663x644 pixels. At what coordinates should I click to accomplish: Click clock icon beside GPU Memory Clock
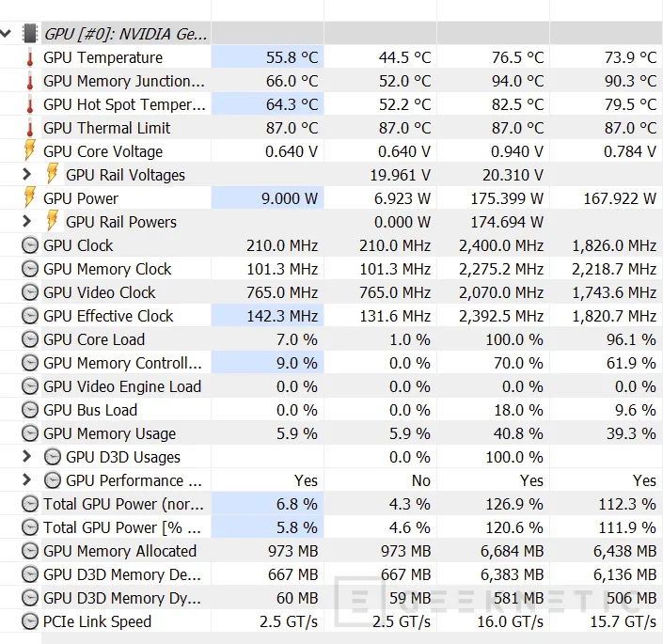click(x=30, y=269)
